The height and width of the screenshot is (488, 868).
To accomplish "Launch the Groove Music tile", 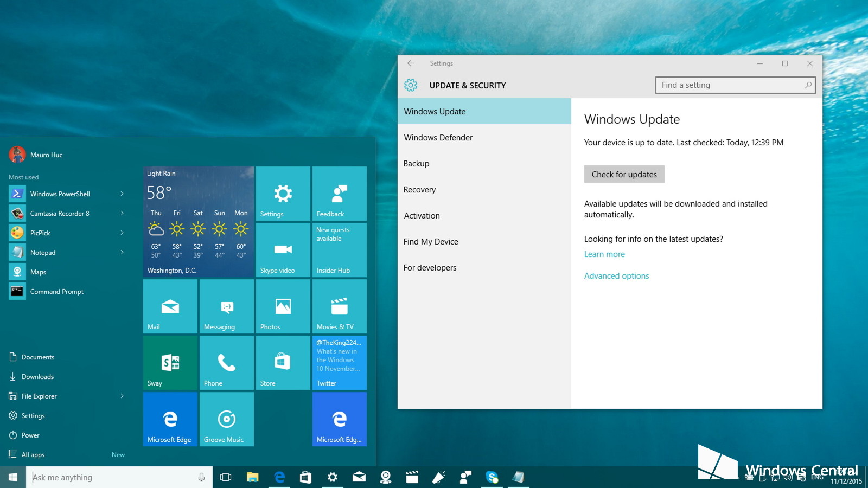I will [227, 419].
